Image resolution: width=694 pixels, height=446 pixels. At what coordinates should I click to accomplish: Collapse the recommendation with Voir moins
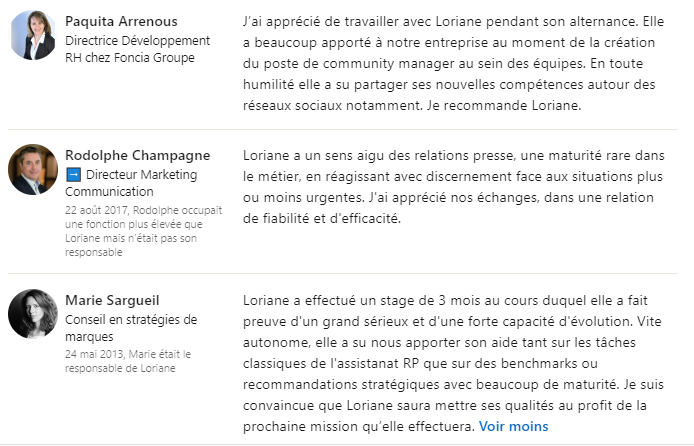click(513, 426)
